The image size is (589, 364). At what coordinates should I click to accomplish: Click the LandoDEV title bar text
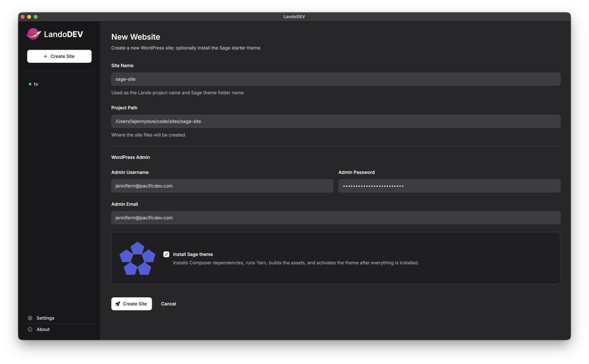point(294,16)
